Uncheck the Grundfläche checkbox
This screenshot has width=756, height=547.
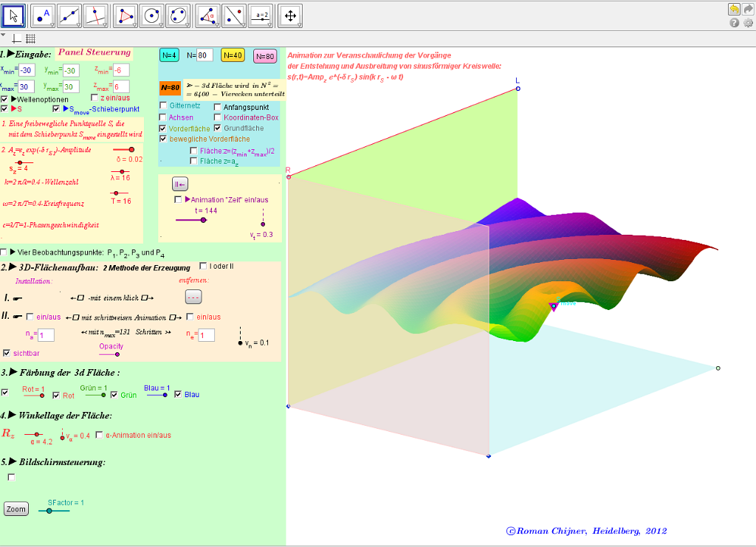(x=217, y=128)
